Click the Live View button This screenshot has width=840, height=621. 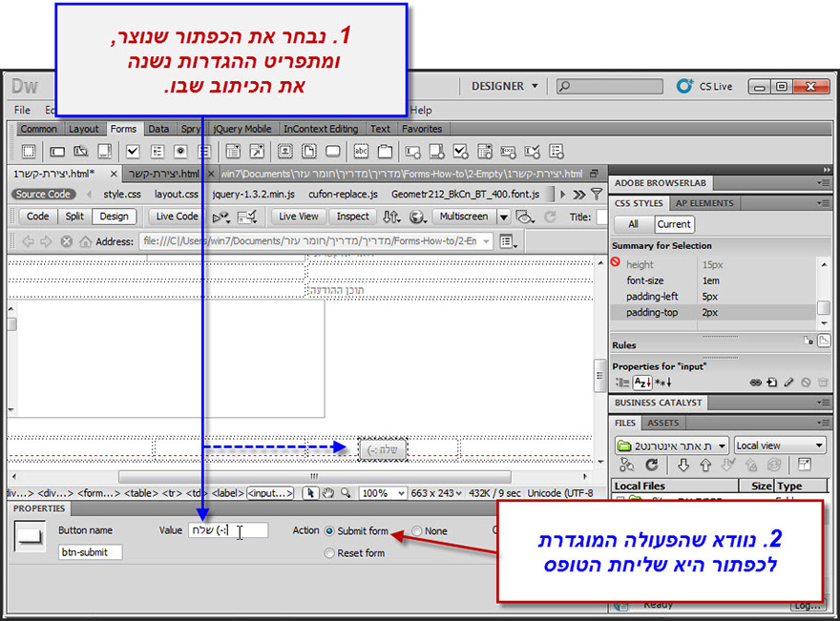(x=298, y=217)
